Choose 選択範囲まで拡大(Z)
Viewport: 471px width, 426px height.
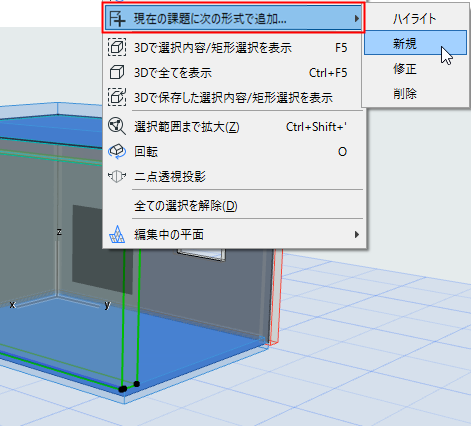[x=233, y=127]
